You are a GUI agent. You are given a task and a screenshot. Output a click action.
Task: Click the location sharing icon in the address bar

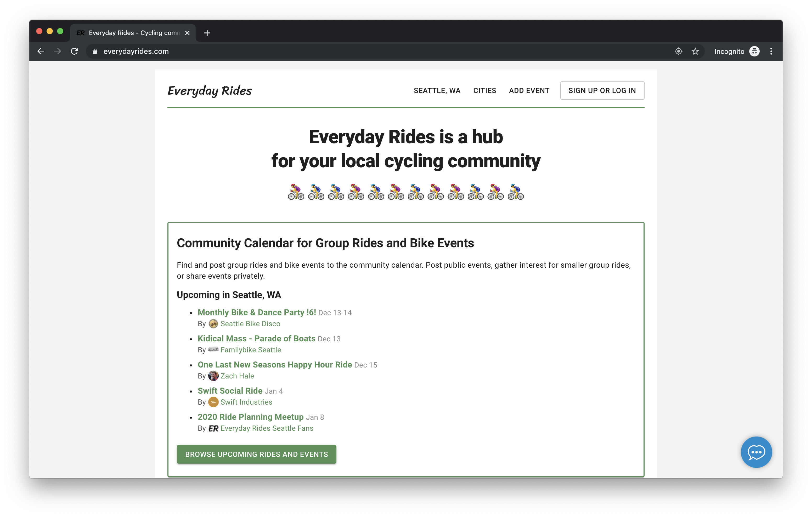(x=679, y=51)
